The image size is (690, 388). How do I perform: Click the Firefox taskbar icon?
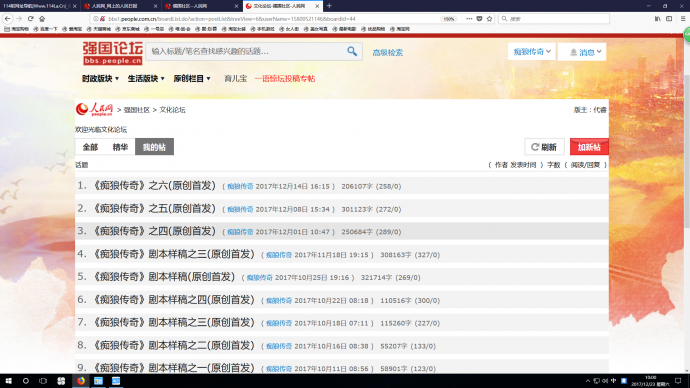tap(81, 381)
